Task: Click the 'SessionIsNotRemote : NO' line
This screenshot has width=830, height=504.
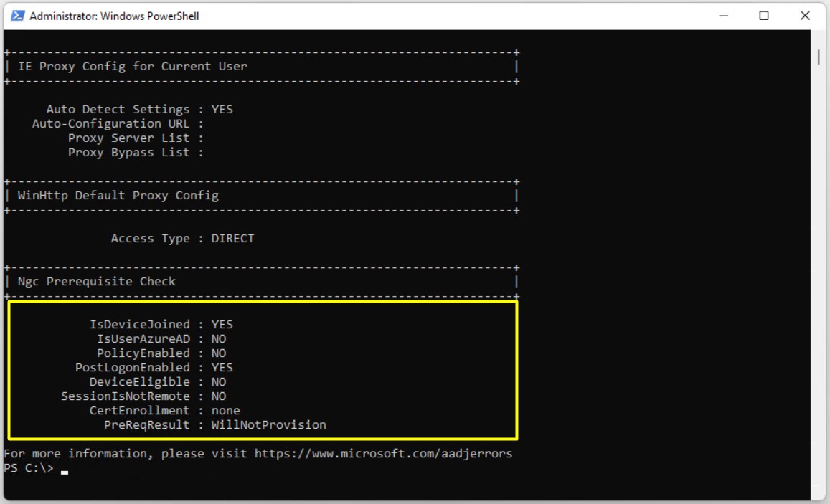Action: (143, 396)
